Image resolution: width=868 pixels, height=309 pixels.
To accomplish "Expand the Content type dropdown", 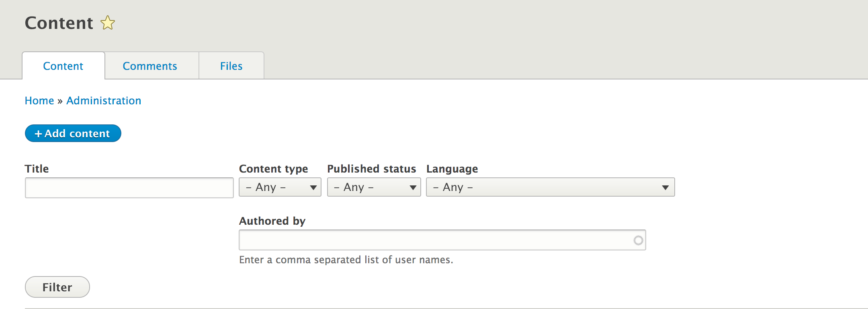I will pos(280,187).
